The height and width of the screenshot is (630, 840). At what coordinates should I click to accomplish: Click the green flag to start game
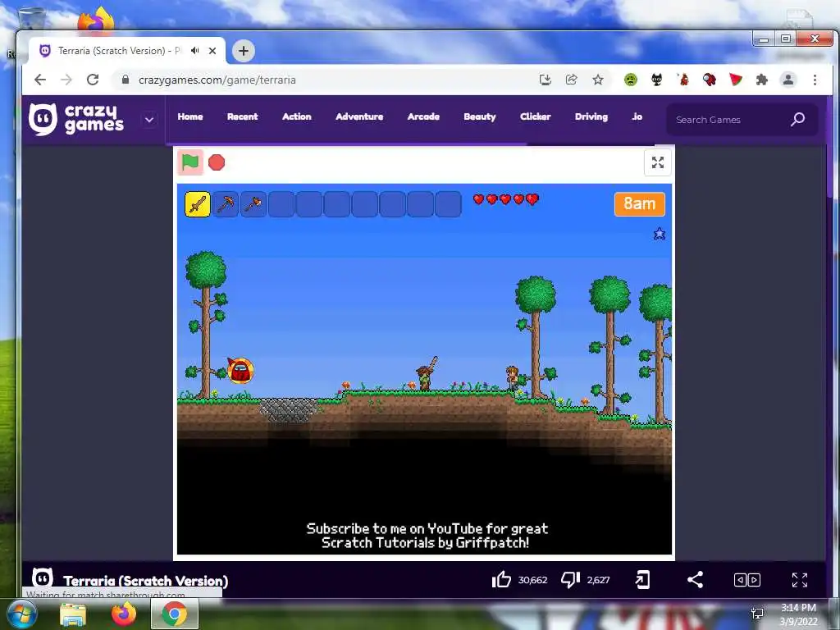click(x=190, y=162)
